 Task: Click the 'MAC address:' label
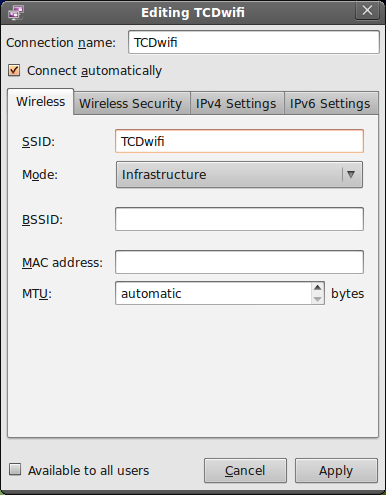click(x=62, y=263)
